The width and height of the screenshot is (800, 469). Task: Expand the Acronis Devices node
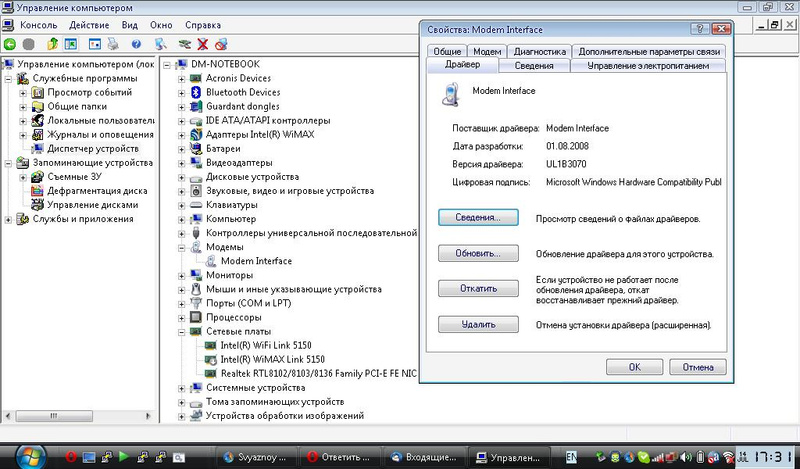pos(181,79)
